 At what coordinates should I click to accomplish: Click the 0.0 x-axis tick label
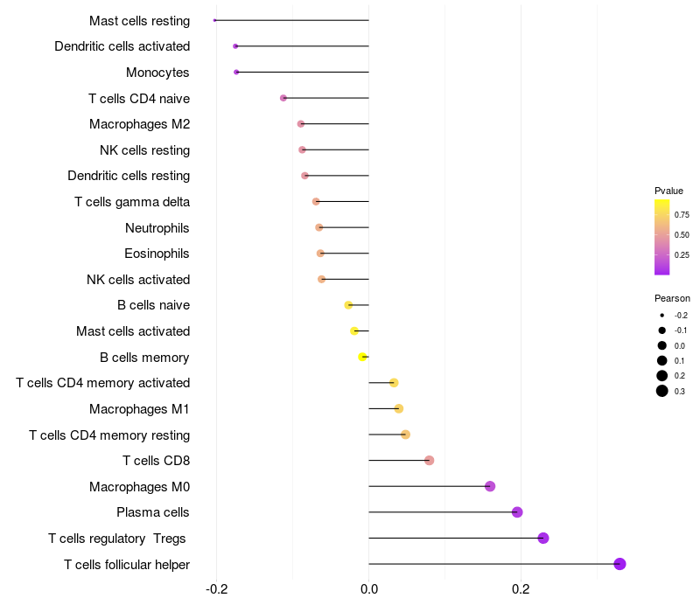368,589
